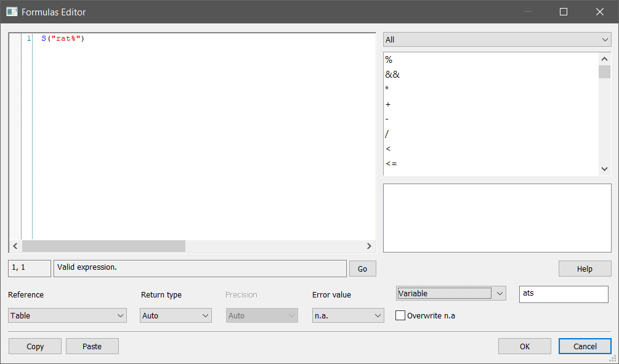619x364 pixels.
Task: Open the Error value n.a. dropdown
Action: tap(348, 315)
